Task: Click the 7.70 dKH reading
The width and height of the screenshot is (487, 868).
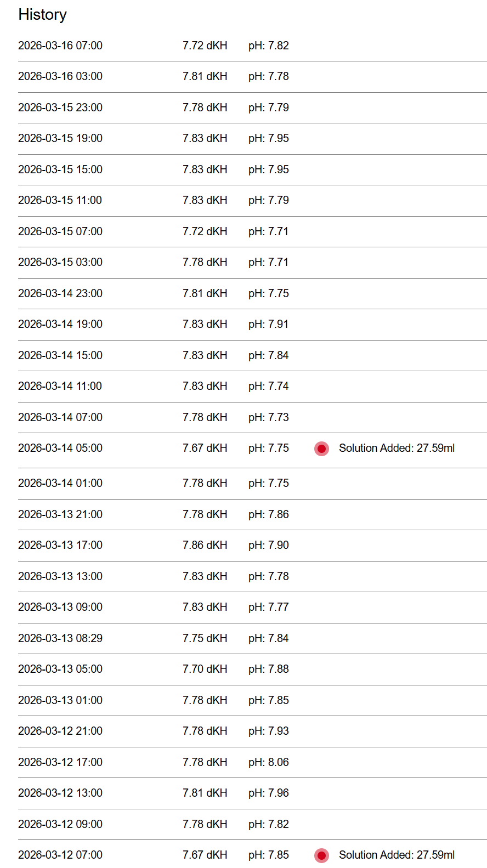Action: click(x=205, y=669)
